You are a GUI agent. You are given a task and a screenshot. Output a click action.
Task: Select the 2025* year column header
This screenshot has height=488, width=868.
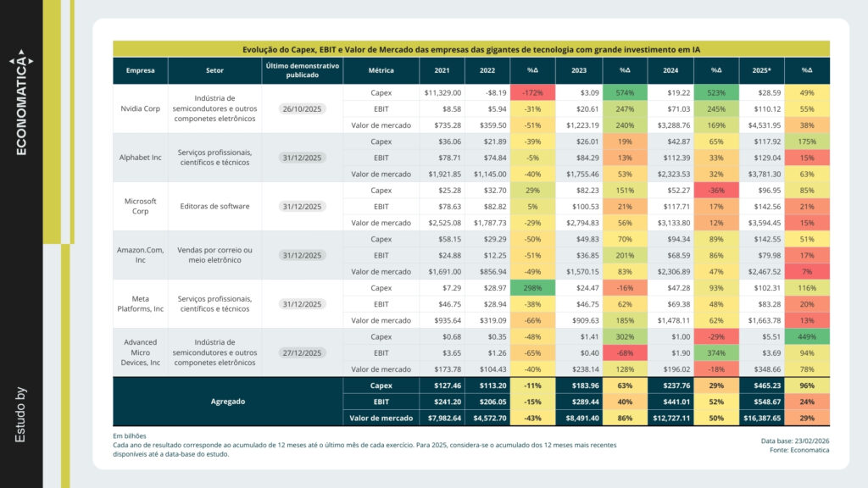tap(761, 70)
